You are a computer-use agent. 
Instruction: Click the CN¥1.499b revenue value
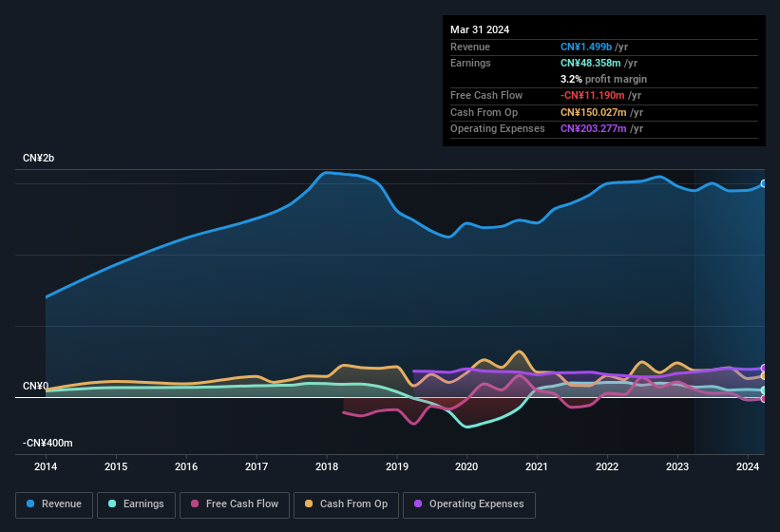coord(586,47)
